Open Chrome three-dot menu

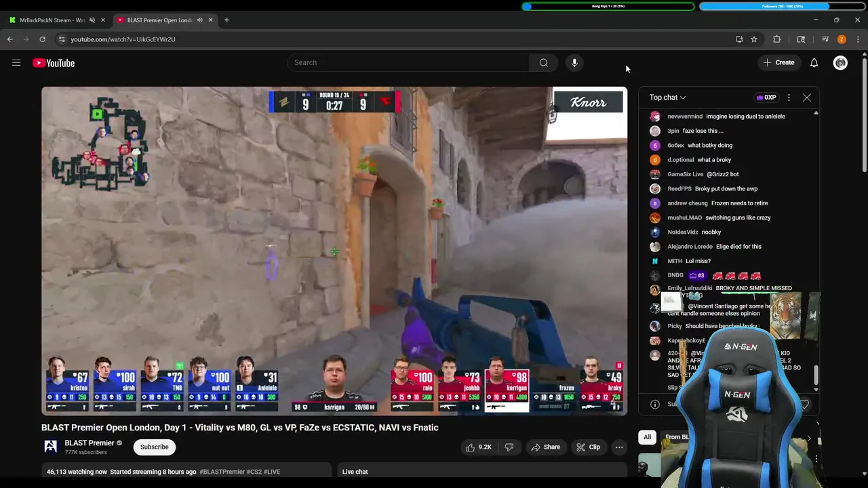click(x=858, y=39)
